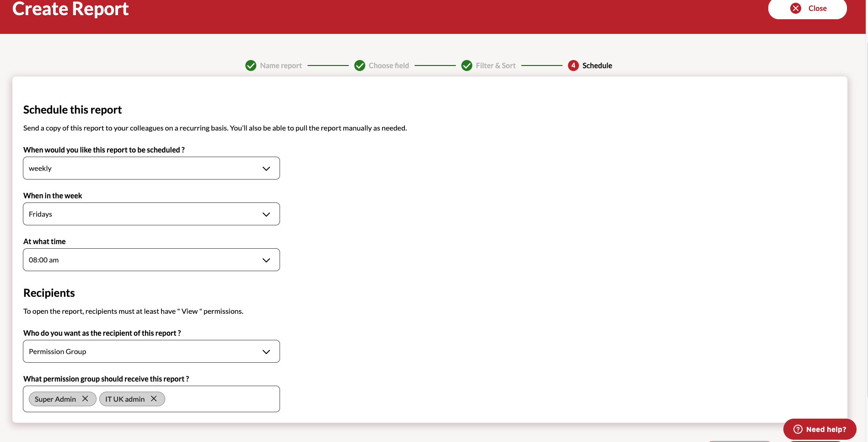868x442 pixels.
Task: Open the weekly schedule frequency dropdown
Action: coord(151,168)
